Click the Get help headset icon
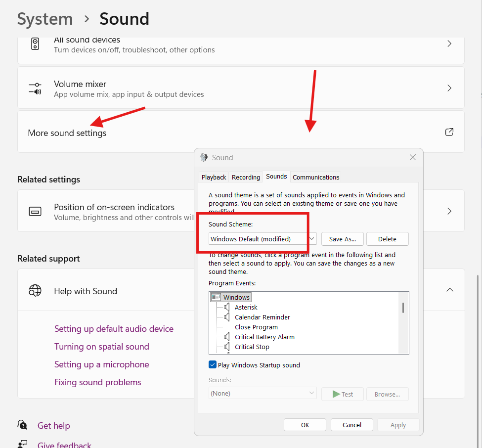The width and height of the screenshot is (482, 448). point(22,425)
